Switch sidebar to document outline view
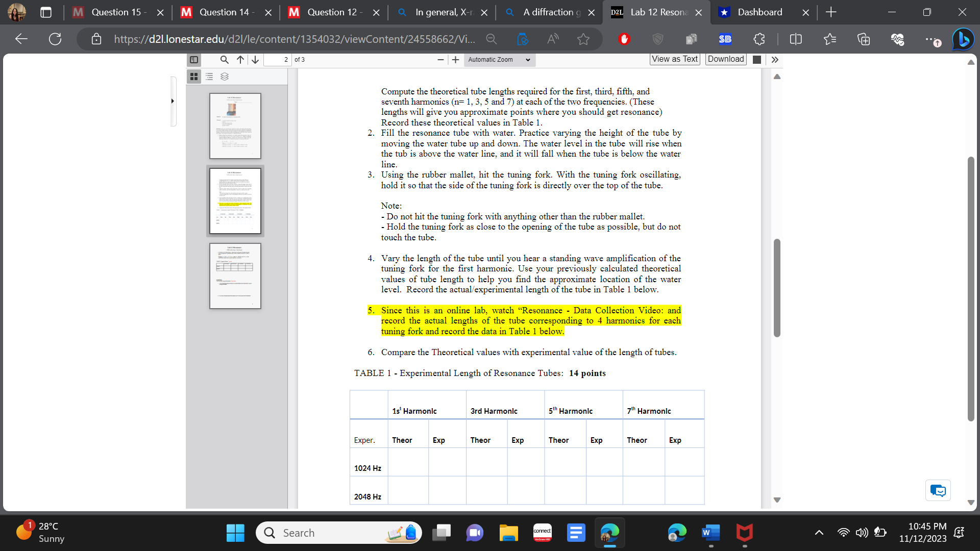This screenshot has height=551, width=980. 209,77
